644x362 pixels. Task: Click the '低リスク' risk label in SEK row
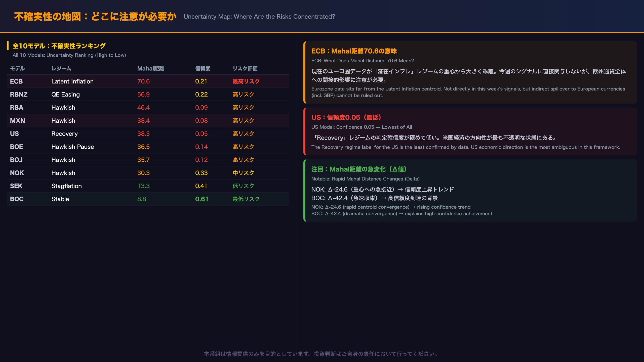pyautogui.click(x=243, y=186)
